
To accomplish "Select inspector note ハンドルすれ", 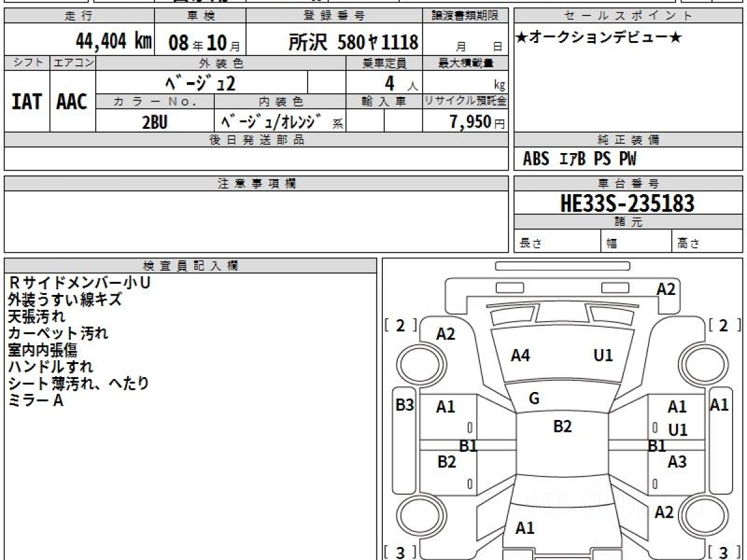I will (50, 366).
